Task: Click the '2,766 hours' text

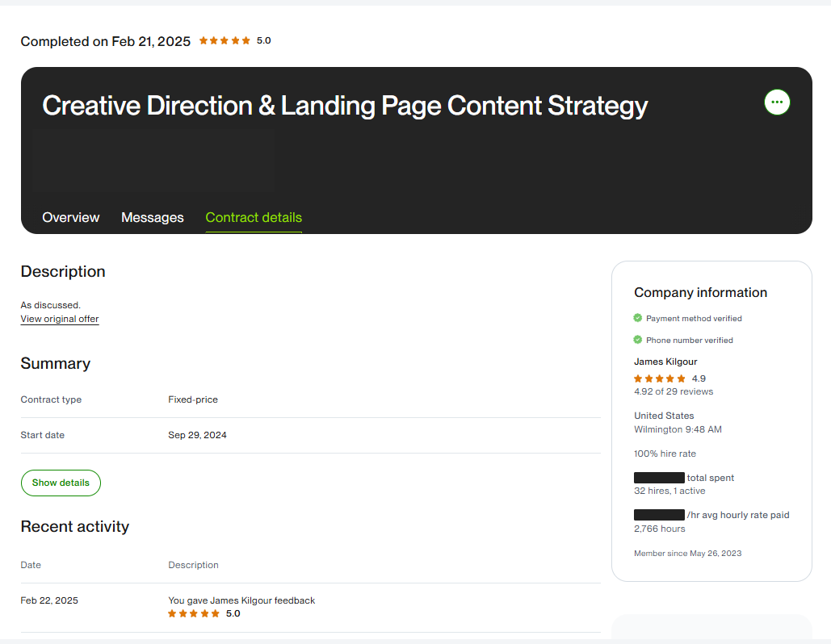Action: tap(659, 529)
